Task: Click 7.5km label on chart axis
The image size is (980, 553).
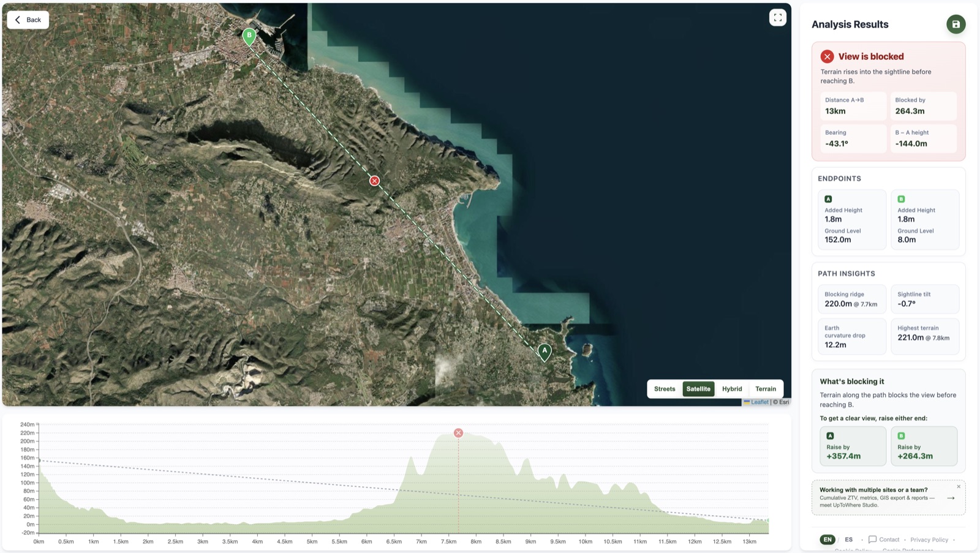Action: coord(448,541)
